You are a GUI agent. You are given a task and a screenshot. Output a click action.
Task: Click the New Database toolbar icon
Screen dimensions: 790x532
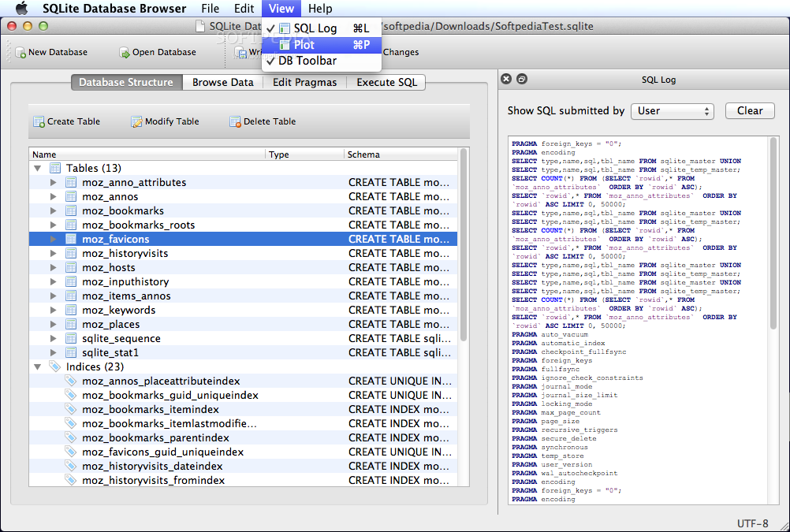(20, 52)
